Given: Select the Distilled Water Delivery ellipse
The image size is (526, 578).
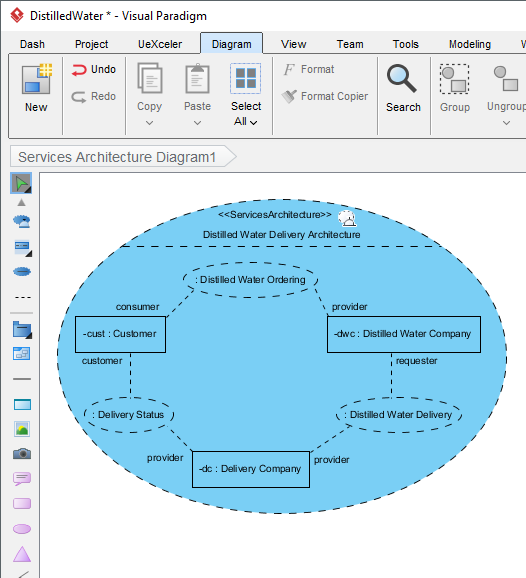Looking at the screenshot, I should point(399,415).
